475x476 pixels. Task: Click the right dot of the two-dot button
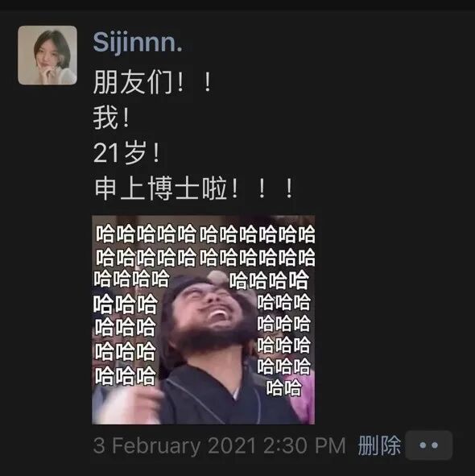point(435,445)
